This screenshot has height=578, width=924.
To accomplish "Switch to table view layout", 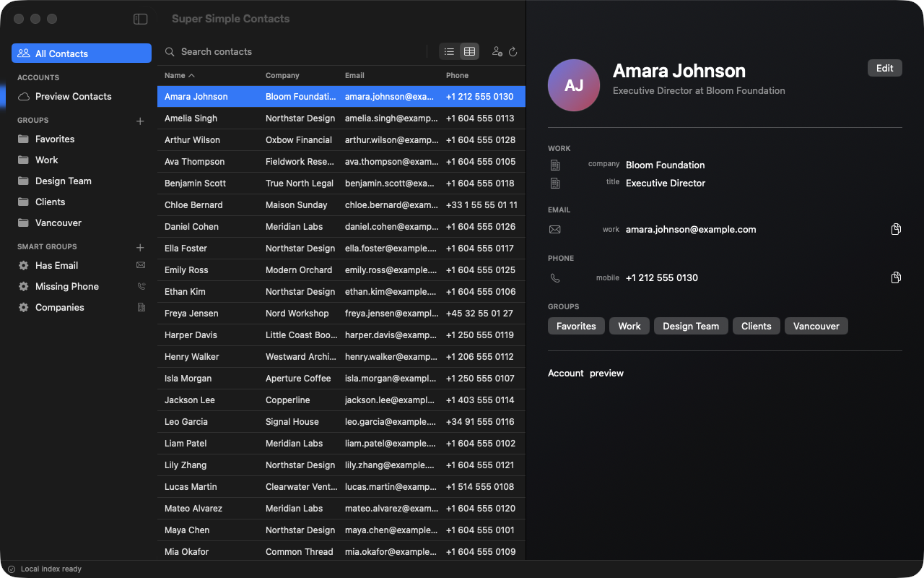I will click(469, 51).
